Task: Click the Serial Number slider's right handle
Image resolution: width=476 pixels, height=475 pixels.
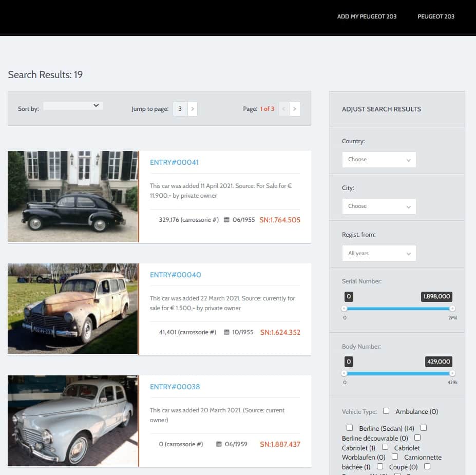Action: tap(452, 309)
